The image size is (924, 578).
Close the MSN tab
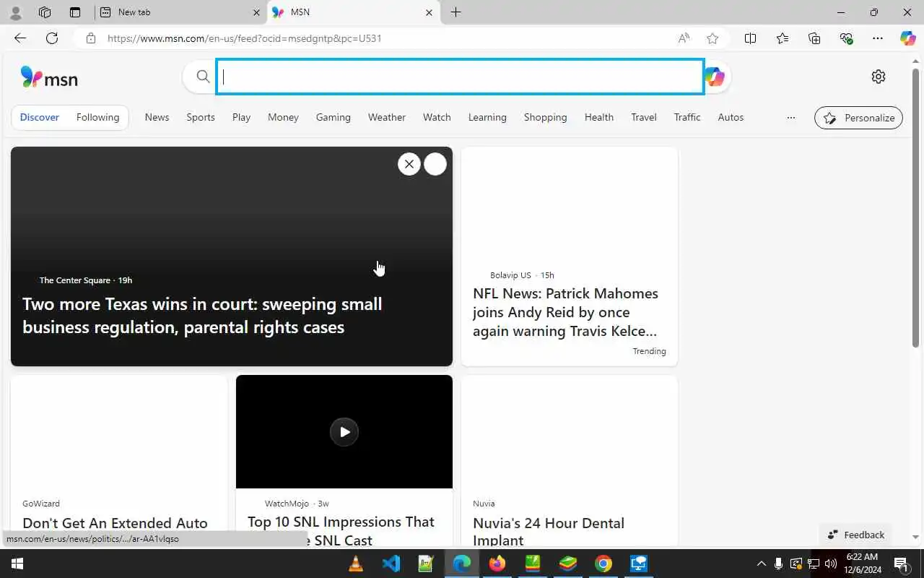tap(429, 12)
